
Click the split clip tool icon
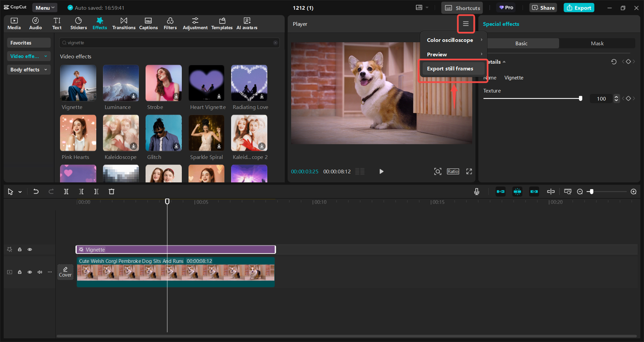coord(66,192)
